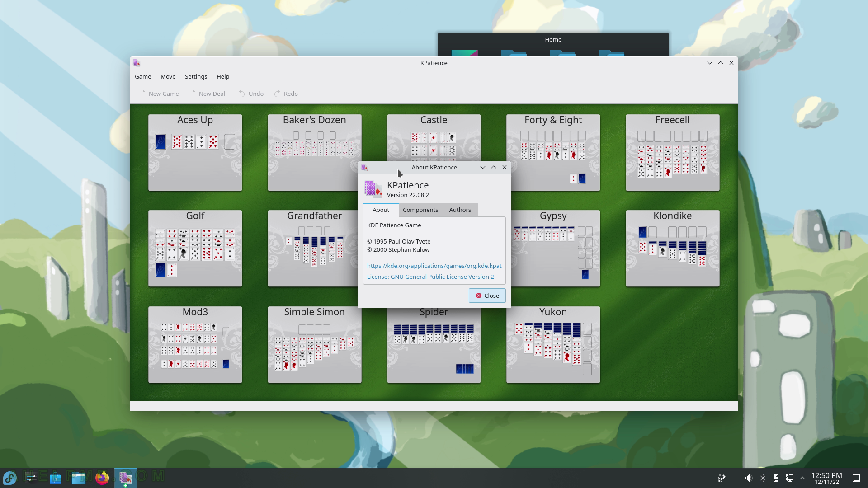The image size is (868, 488).
Task: Open the network globe tray icon
Action: coord(722,478)
